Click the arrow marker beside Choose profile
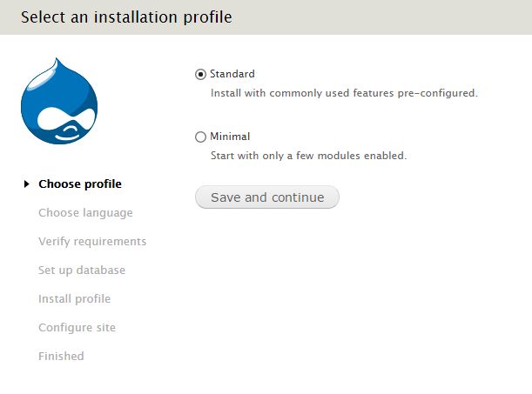The width and height of the screenshot is (532, 394). coord(27,184)
